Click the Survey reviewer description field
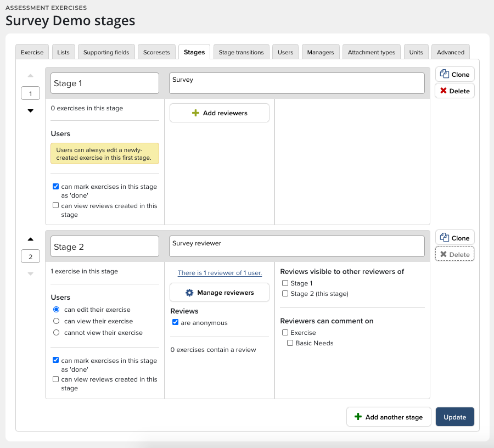Image resolution: width=494 pixels, height=448 pixels. [x=296, y=247]
